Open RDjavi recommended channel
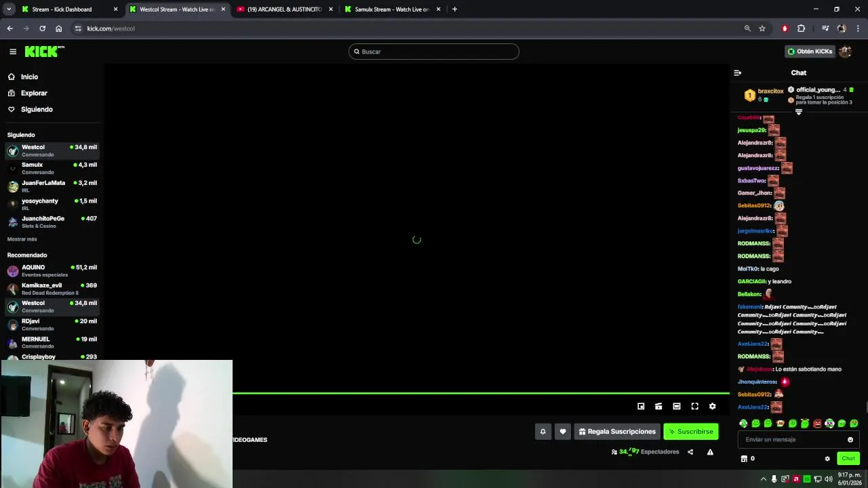Viewport: 868px width, 488px height. click(x=52, y=325)
